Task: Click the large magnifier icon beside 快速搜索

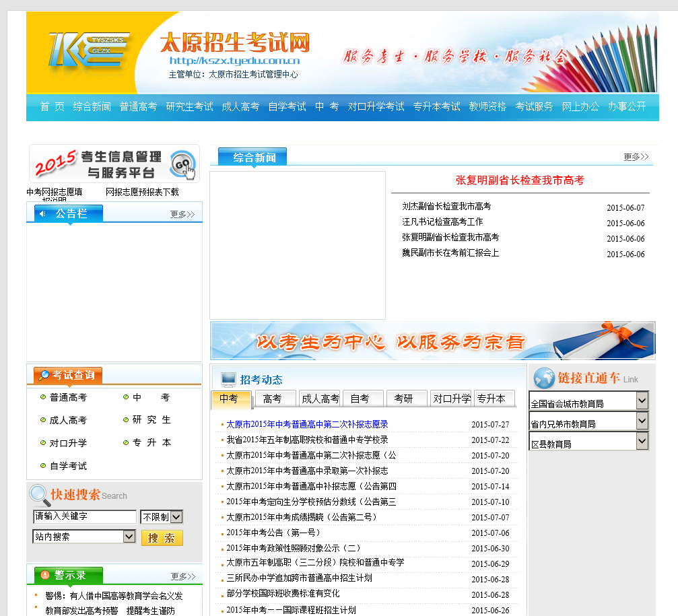Action: (x=40, y=495)
